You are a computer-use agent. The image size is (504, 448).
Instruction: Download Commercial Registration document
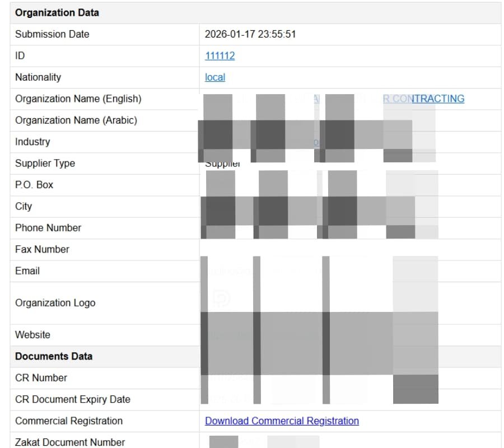pyautogui.click(x=282, y=421)
